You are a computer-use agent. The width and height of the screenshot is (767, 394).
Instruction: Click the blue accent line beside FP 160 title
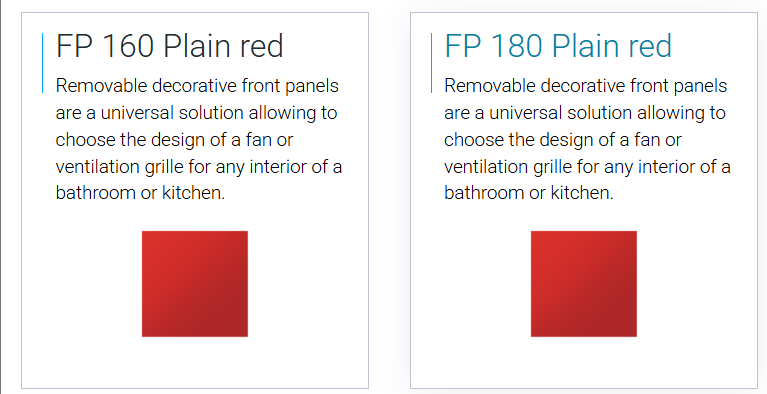(43, 63)
